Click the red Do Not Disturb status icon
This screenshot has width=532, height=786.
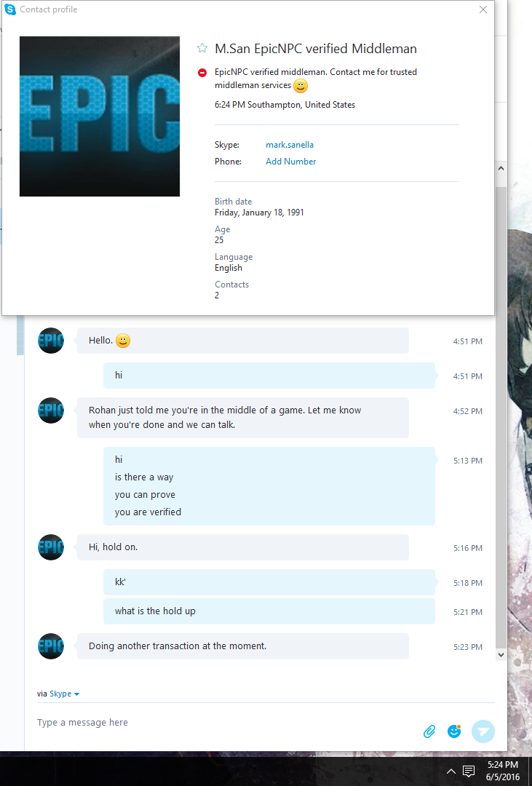pyautogui.click(x=202, y=73)
